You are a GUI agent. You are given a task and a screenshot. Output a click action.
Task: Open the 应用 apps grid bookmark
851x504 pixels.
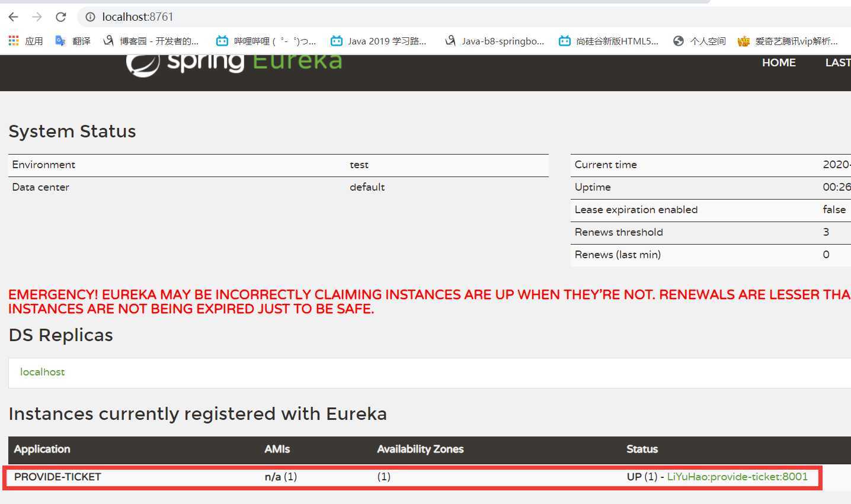coord(25,41)
